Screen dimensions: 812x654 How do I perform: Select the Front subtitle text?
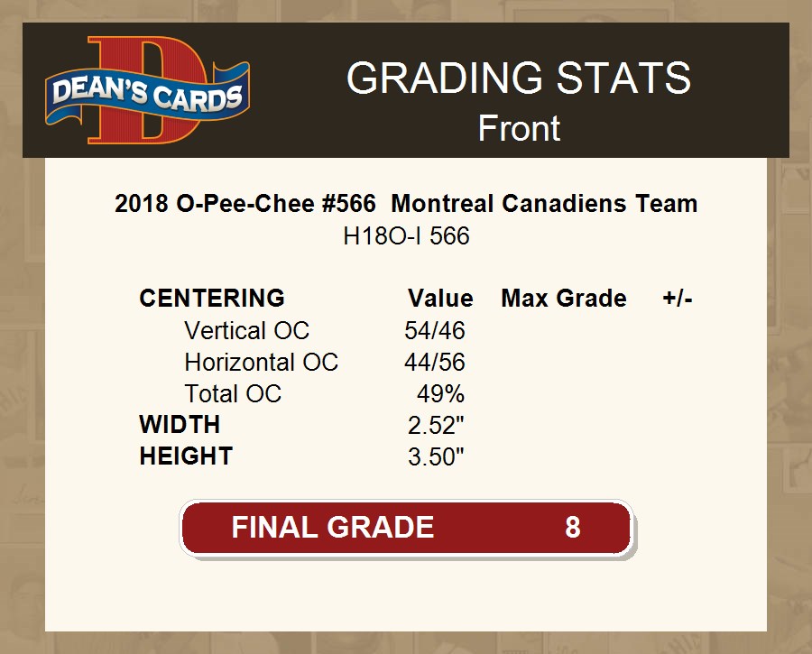point(519,128)
